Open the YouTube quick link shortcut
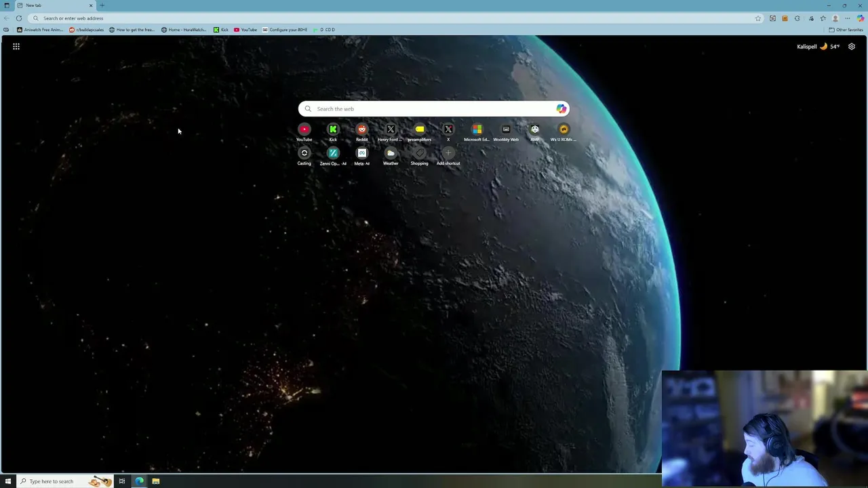 click(x=304, y=132)
